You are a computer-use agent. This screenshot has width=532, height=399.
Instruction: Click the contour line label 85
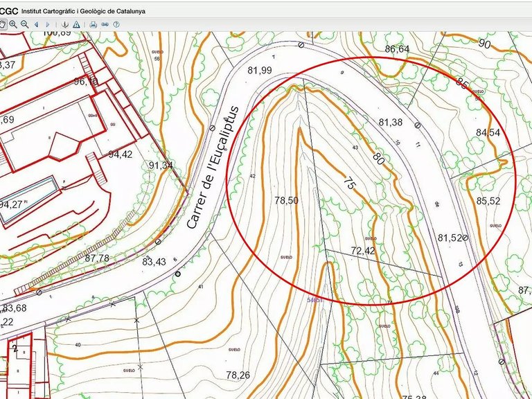(462, 83)
